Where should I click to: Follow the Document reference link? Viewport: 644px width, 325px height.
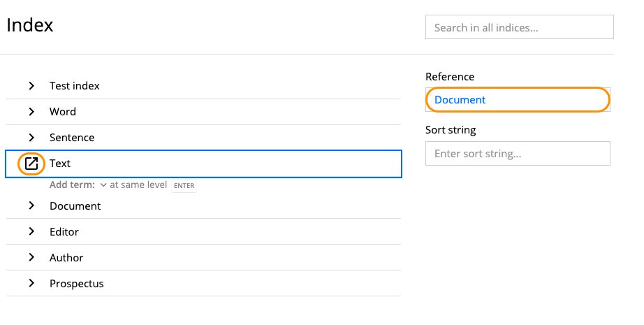point(460,100)
